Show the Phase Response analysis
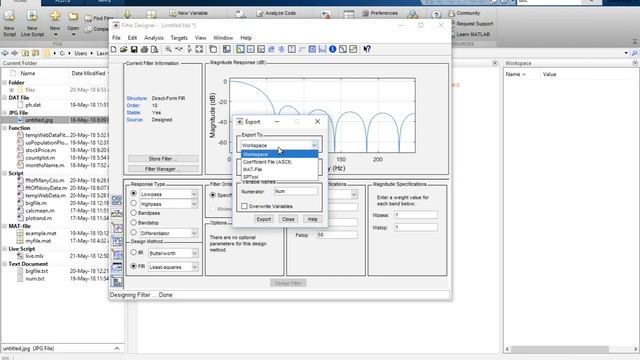Viewport: 640px width, 360px height. point(251,49)
